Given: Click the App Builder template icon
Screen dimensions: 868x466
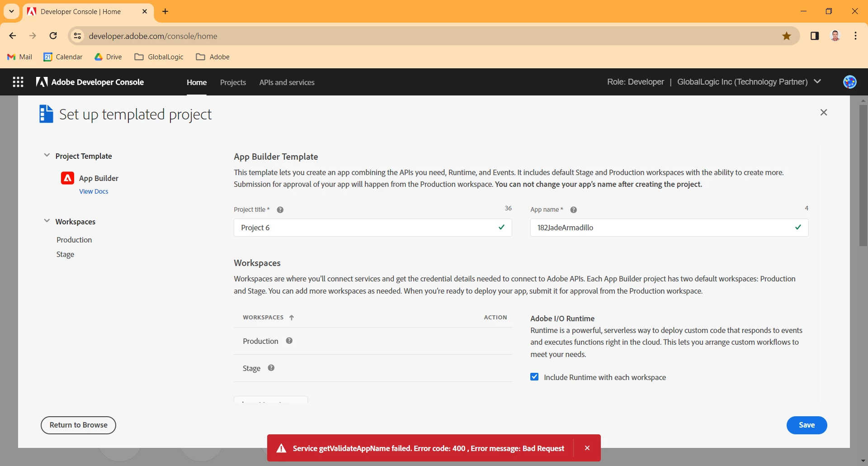Looking at the screenshot, I should tap(67, 178).
